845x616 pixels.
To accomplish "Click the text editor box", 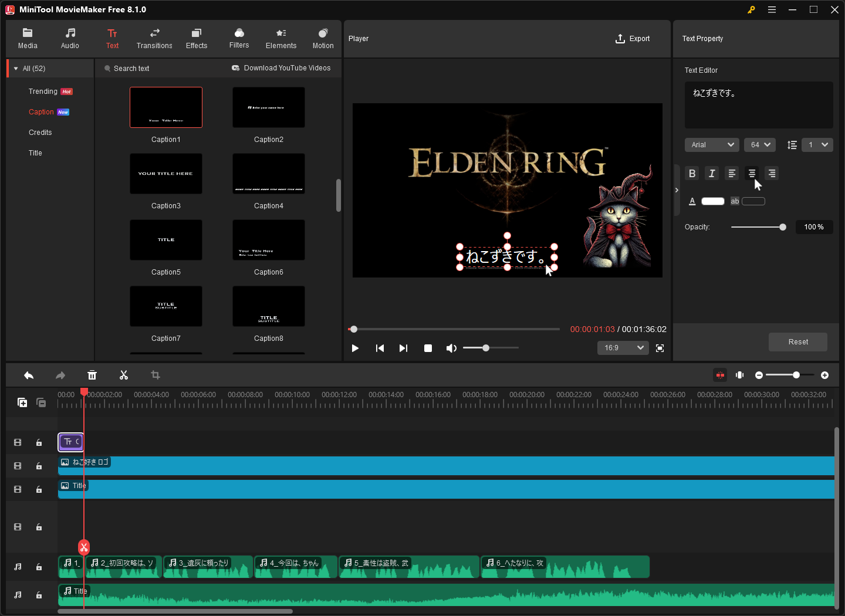I will [x=759, y=105].
